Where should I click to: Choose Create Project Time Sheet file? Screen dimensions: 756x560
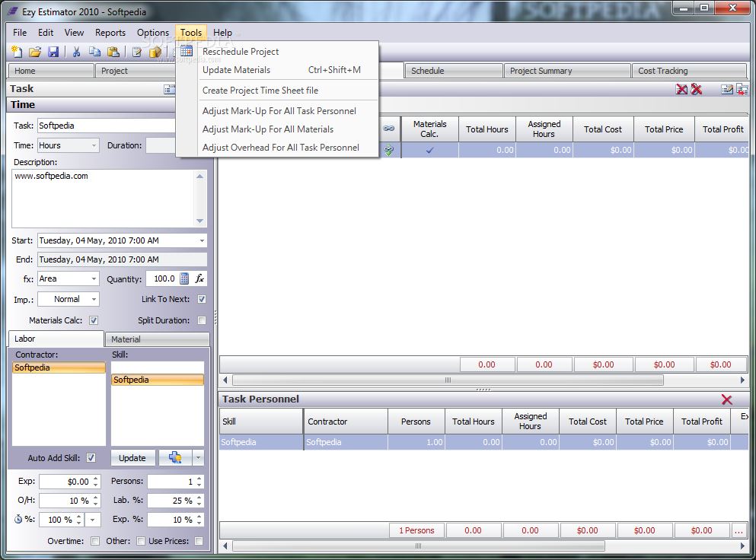pyautogui.click(x=260, y=91)
